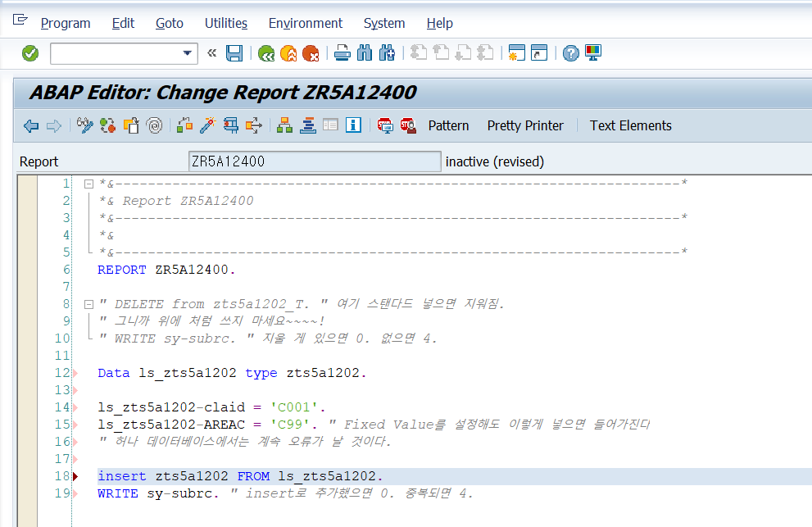Screen dimensions: 812x527
Task: Click the Pretty Printer button
Action: coord(525,126)
